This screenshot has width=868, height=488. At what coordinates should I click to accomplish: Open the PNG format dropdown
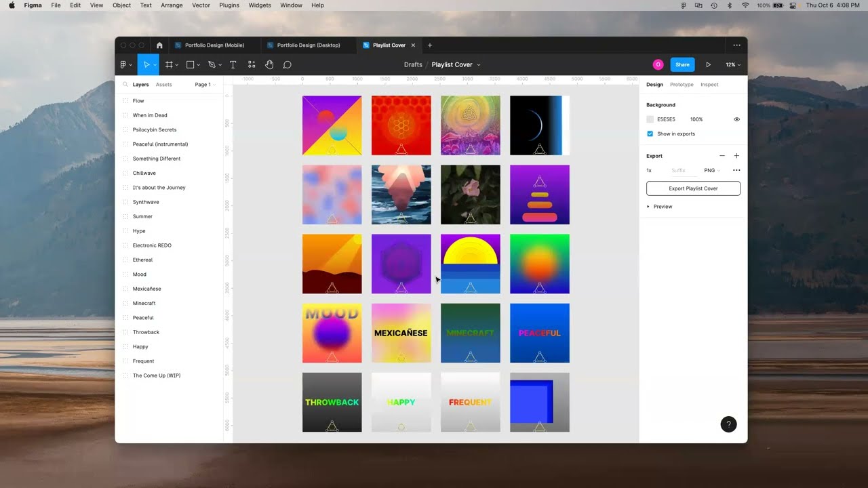coord(712,170)
